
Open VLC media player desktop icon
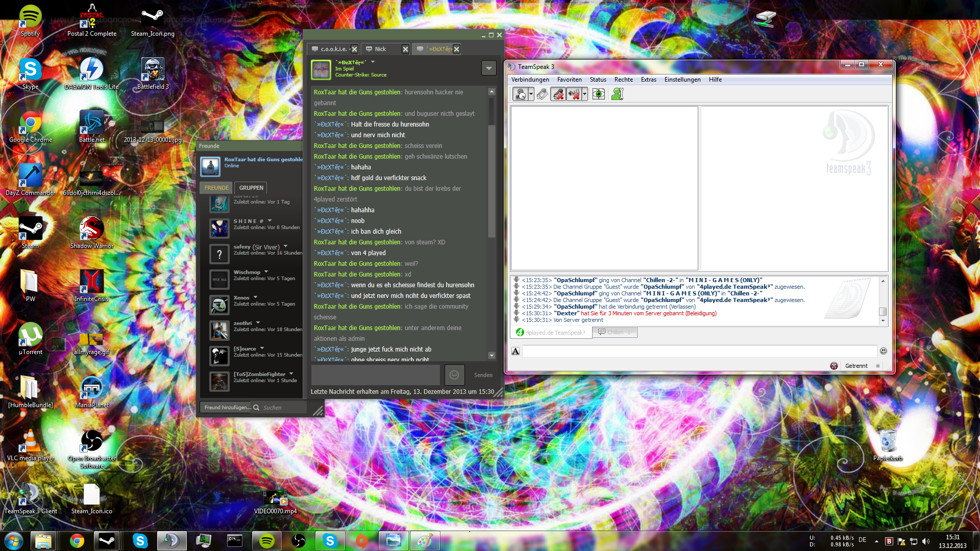tap(30, 445)
